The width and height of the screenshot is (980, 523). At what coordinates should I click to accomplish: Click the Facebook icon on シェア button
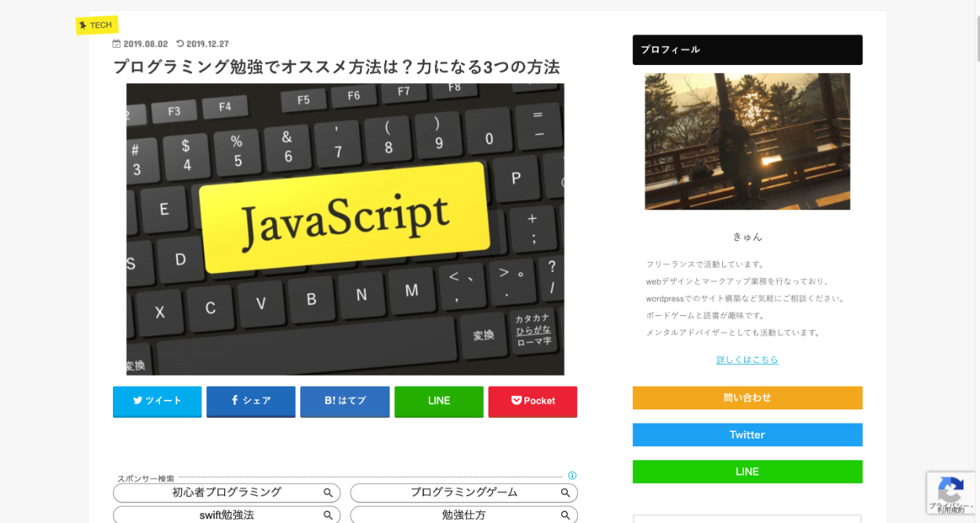coord(234,401)
